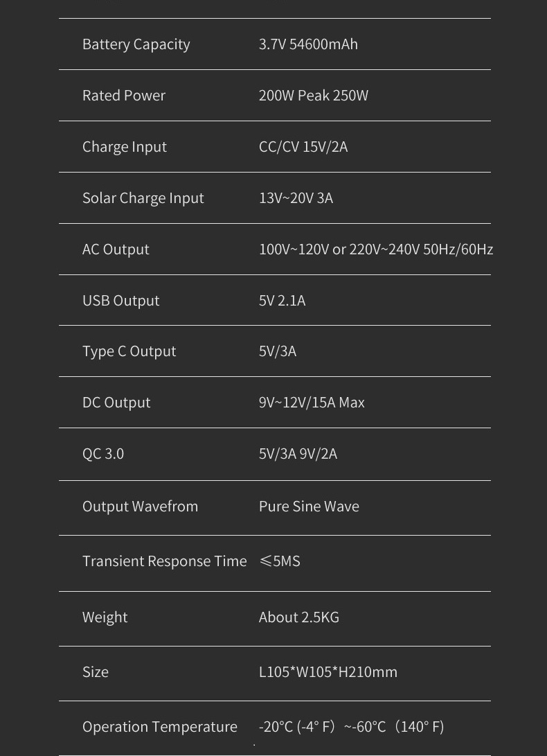547x756 pixels.
Task: Select the Pure Sine Wave value
Action: point(309,507)
